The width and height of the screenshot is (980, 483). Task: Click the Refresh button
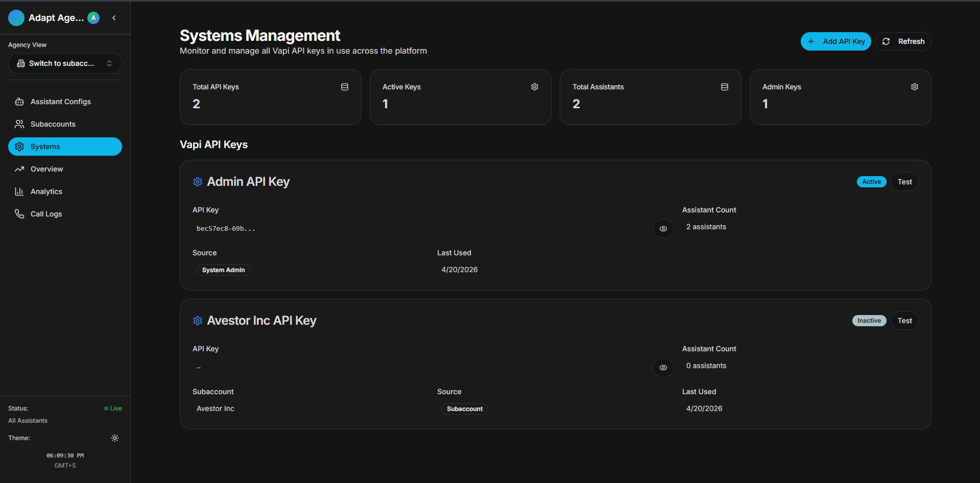[903, 41]
